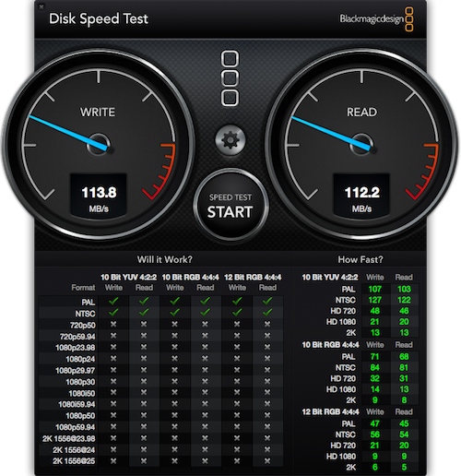Click 1080p50 10 Bit RGB Write cross
Viewport: 461px width, 476px height.
(x=174, y=415)
